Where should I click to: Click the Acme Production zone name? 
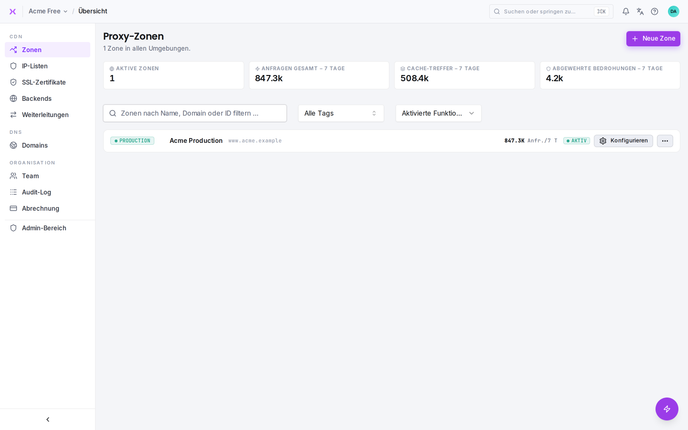pos(196,141)
